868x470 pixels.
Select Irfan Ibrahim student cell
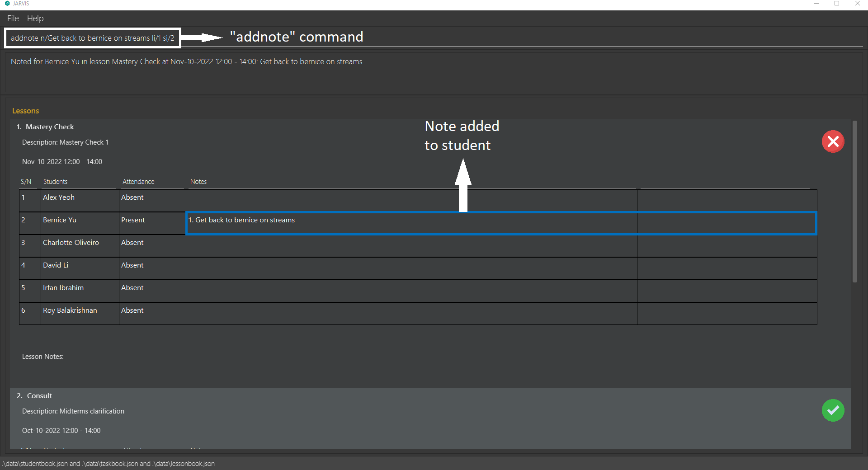[80, 291]
